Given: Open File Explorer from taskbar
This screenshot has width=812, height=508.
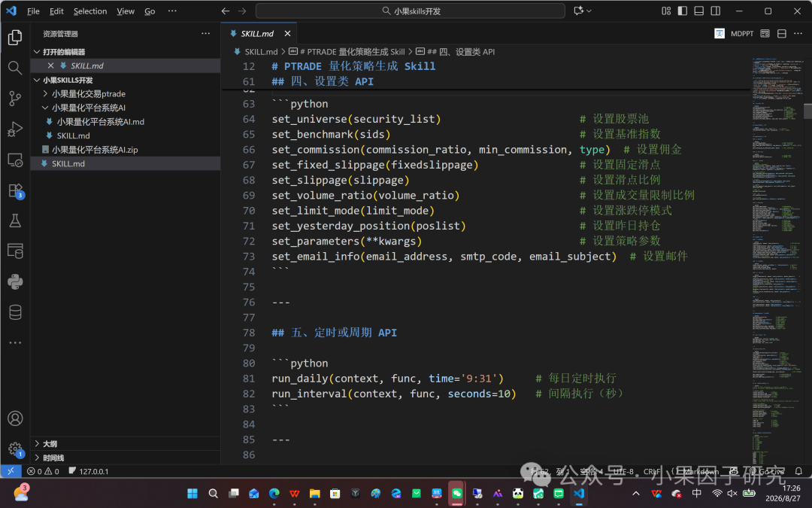Looking at the screenshot, I should coord(315,493).
